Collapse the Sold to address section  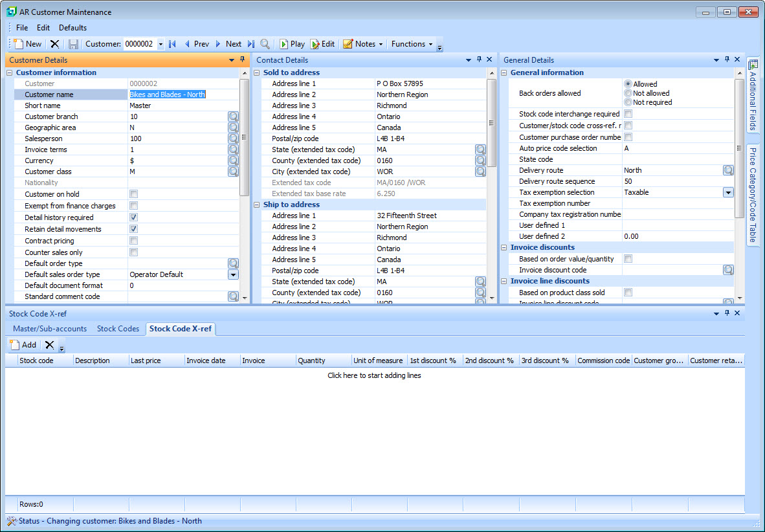click(257, 72)
